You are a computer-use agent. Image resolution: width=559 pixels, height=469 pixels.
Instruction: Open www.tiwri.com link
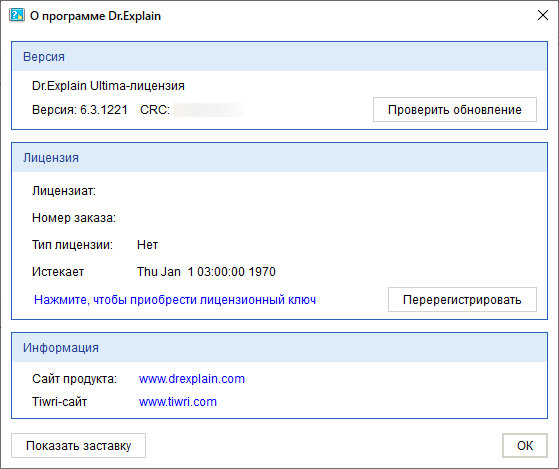(178, 402)
